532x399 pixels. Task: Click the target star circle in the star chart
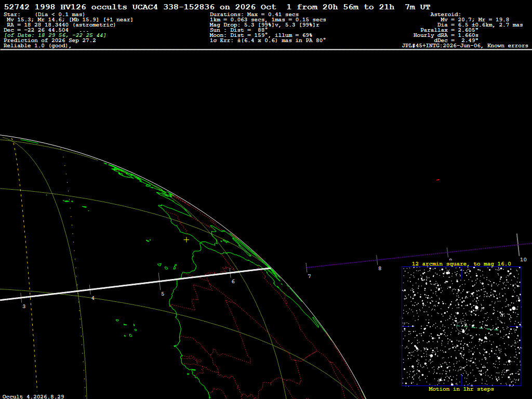[462, 326]
